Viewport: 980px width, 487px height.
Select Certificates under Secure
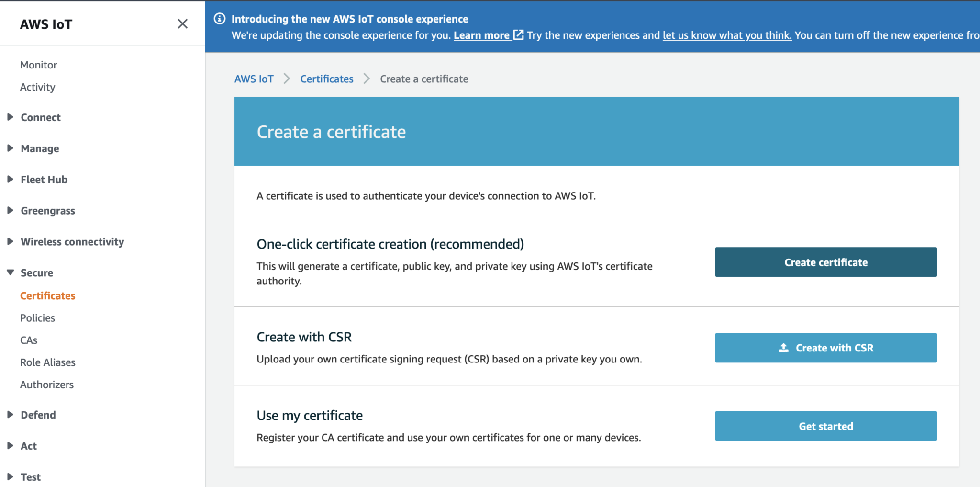click(47, 296)
